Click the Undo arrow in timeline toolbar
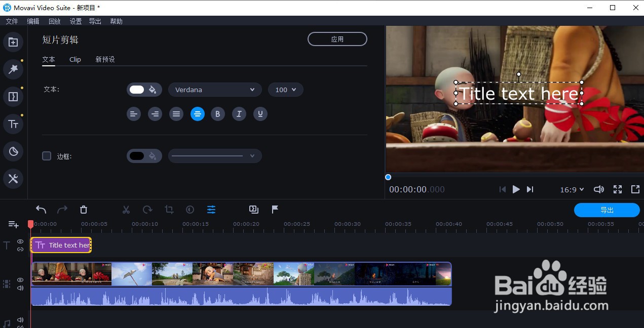This screenshot has height=328, width=644. point(41,210)
